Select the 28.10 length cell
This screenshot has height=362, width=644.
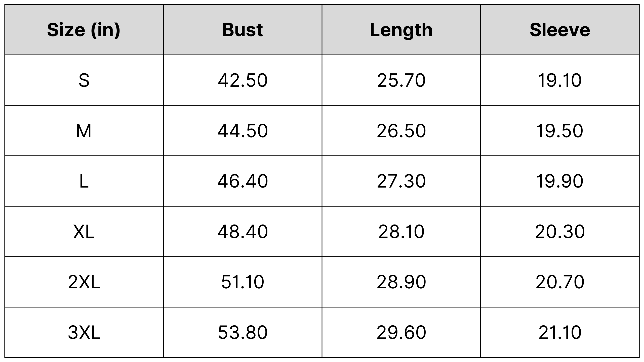click(x=401, y=232)
